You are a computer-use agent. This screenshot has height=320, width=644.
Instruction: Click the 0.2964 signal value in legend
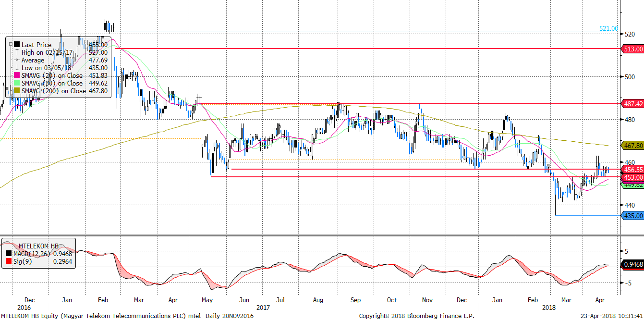coord(62,261)
